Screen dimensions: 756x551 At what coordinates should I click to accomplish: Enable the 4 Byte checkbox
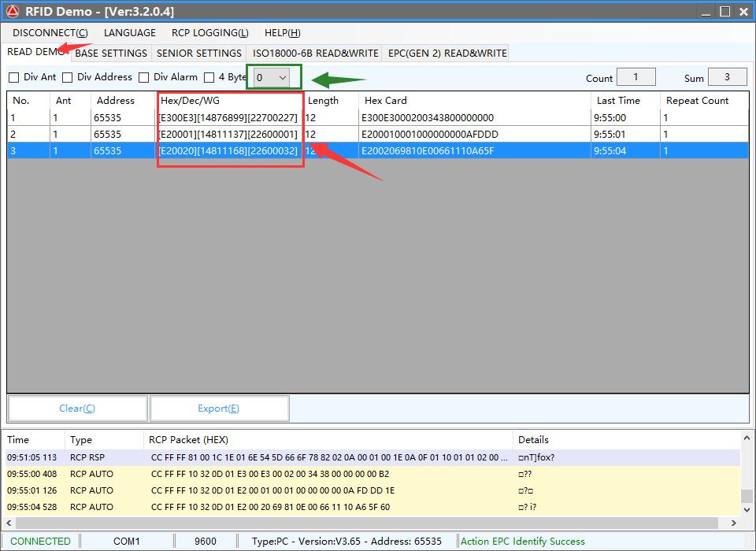coord(209,77)
